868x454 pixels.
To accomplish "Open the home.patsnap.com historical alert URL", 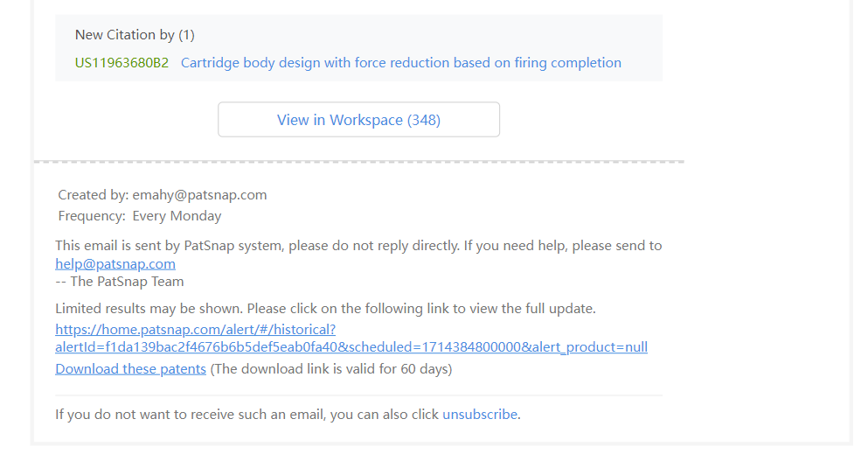I will click(195, 329).
